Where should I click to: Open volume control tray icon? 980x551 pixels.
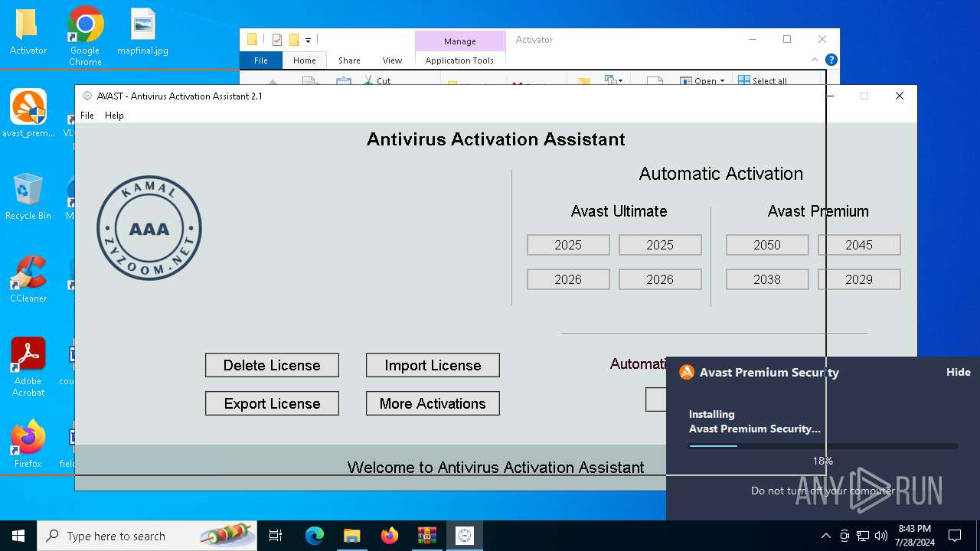881,536
